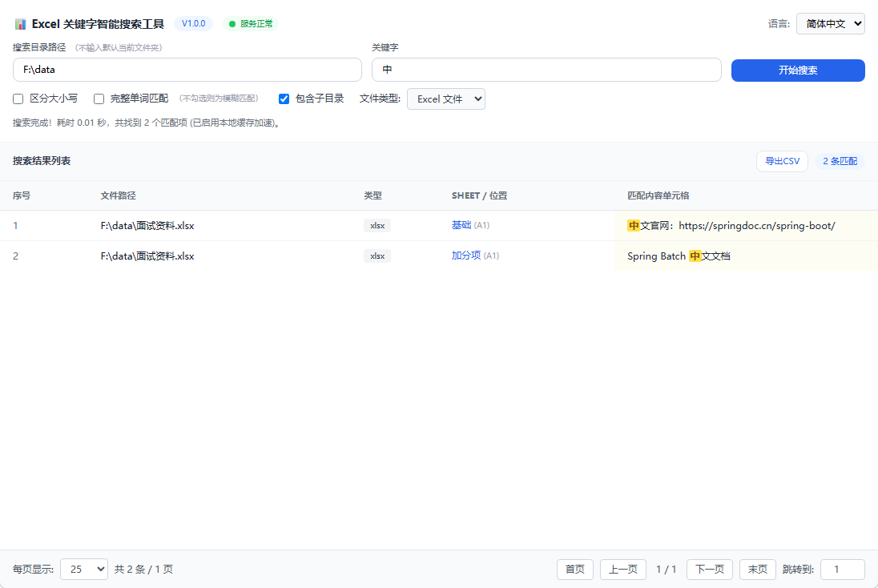Click the 序号 column header

coord(22,195)
